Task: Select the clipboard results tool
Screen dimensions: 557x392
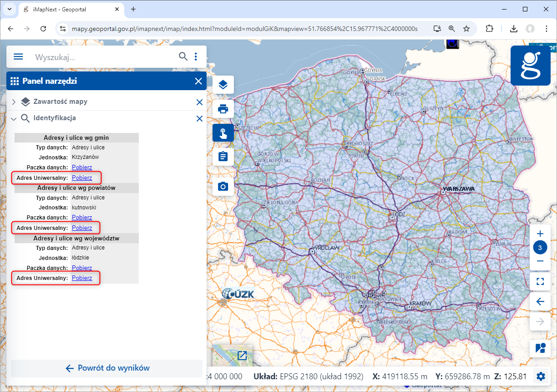Action: (x=223, y=156)
